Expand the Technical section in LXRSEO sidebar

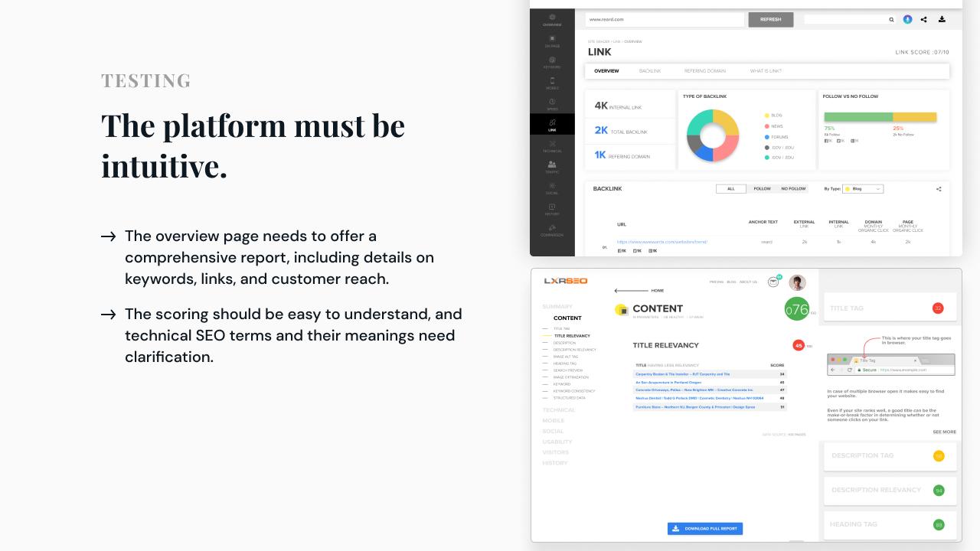558,410
